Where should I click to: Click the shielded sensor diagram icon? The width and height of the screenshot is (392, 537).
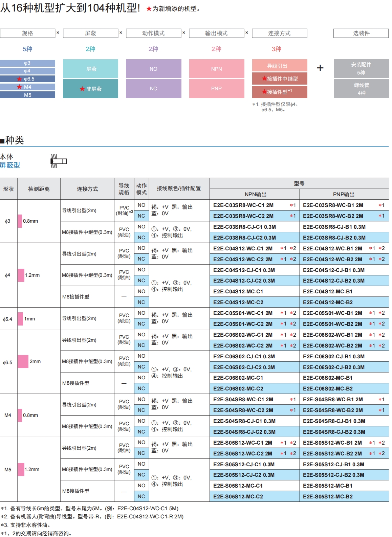coord(58,161)
